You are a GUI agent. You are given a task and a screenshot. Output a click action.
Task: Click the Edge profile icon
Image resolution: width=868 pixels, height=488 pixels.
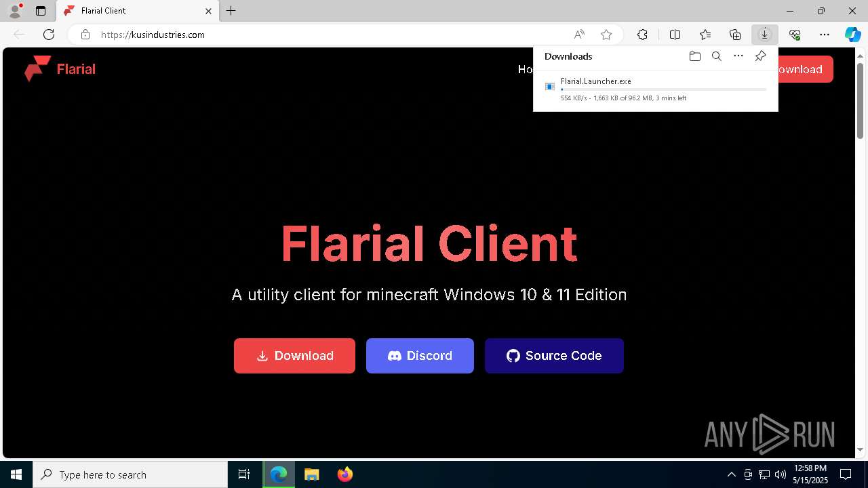15,11
